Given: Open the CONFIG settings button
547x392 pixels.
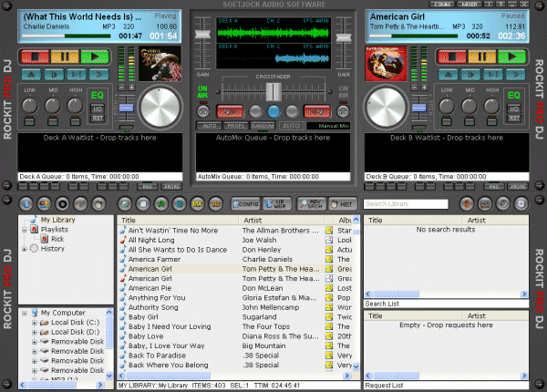Looking at the screenshot, I should tap(245, 204).
